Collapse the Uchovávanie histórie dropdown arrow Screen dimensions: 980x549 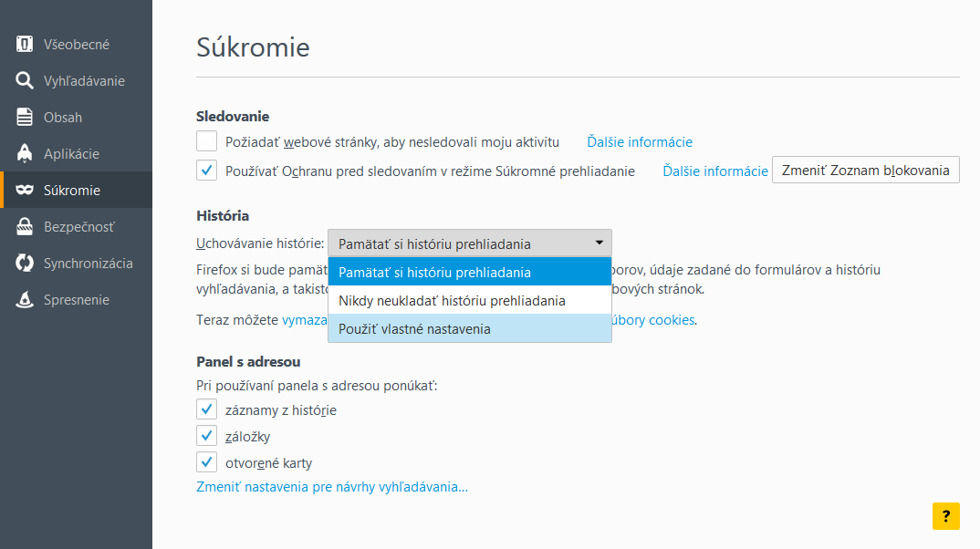pos(599,243)
